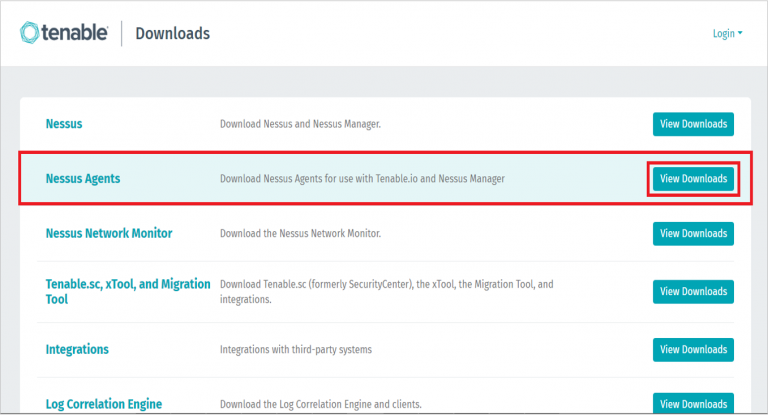This screenshot has width=768, height=415.
Task: Open the Nessus product link
Action: tap(64, 124)
